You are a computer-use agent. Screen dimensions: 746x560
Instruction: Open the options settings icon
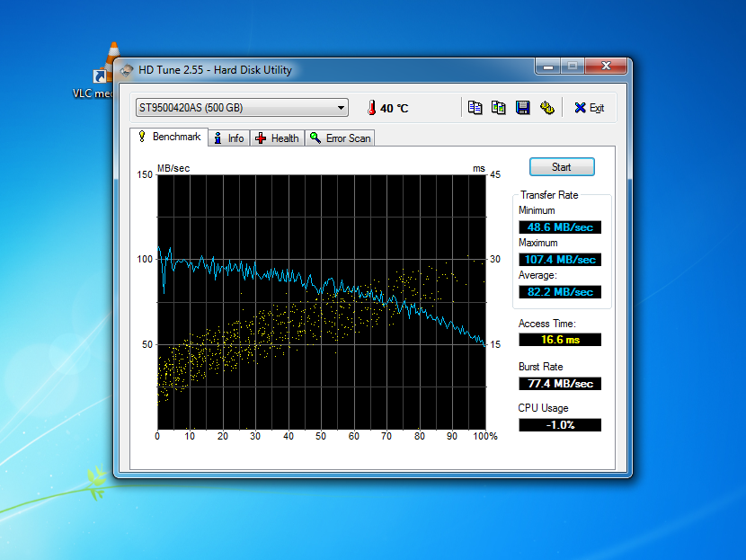547,108
